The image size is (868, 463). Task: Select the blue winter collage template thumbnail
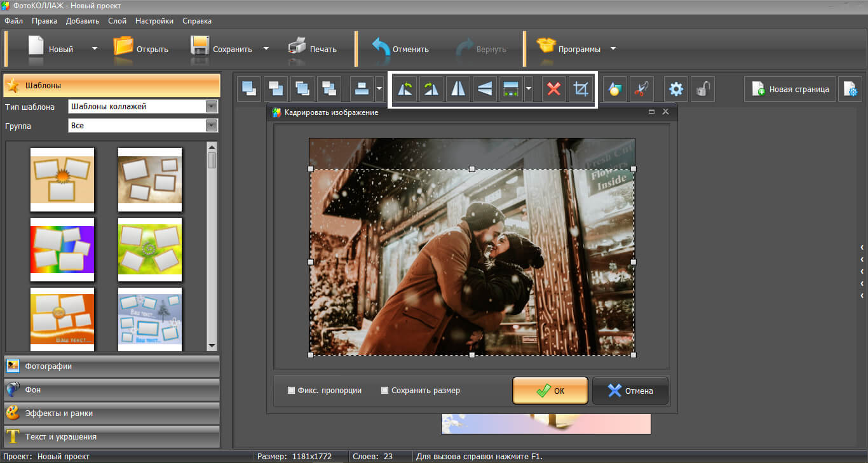pyautogui.click(x=150, y=319)
